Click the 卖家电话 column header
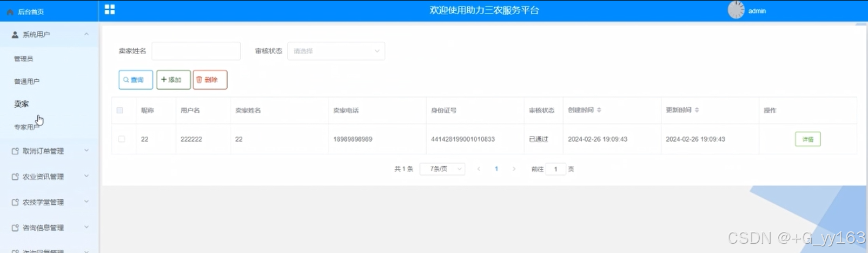This screenshot has height=253, width=868. pos(346,110)
